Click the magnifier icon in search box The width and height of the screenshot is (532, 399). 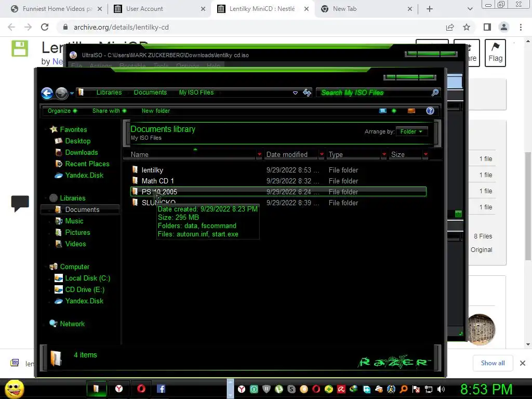[x=435, y=92]
